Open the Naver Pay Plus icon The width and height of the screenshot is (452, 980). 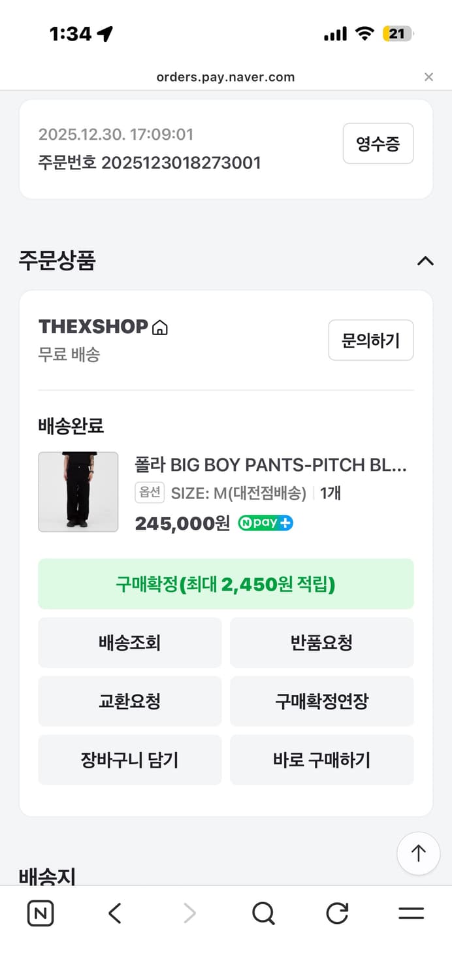(265, 523)
